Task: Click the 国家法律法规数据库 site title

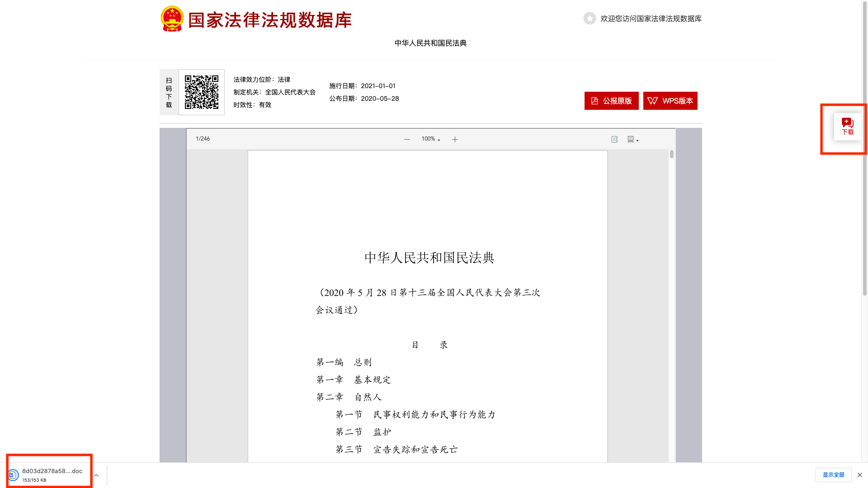Action: pyautogui.click(x=269, y=20)
